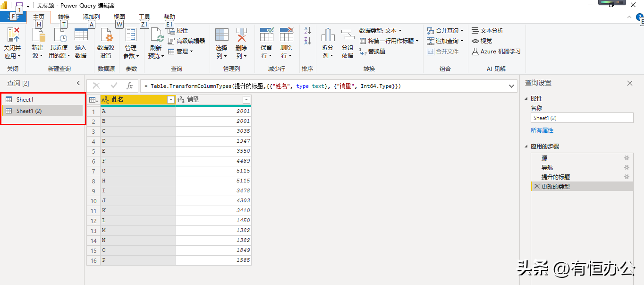Open the Merge Queries (合并查询) dropdown
Image resolution: width=644 pixels, height=285 pixels.
445,31
